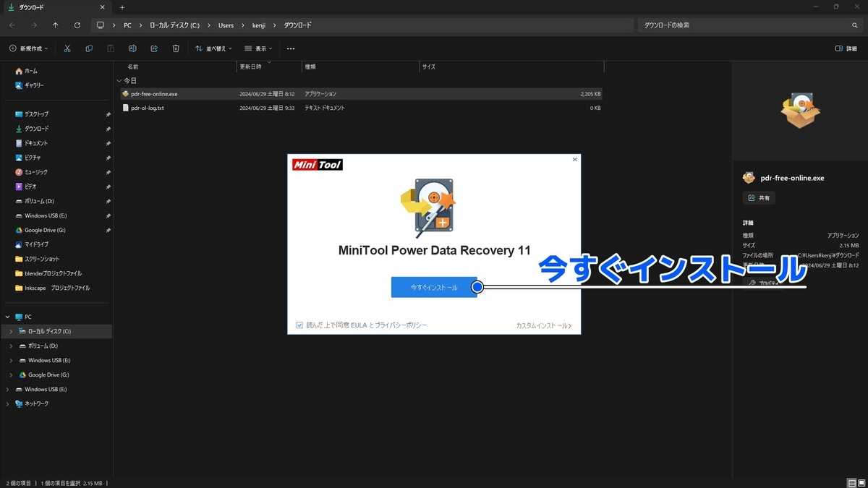
Task: Close the MiniTool installer dialog
Action: (x=575, y=159)
